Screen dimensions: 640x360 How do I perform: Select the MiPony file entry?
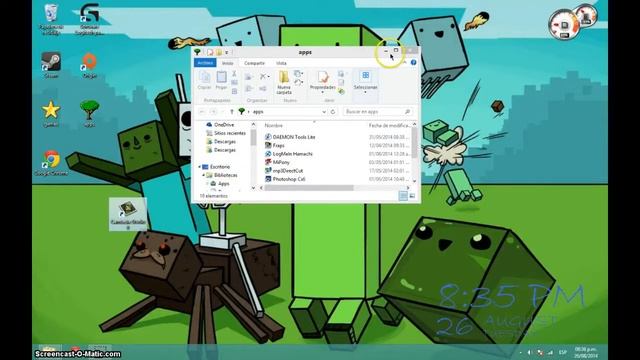tap(278, 162)
